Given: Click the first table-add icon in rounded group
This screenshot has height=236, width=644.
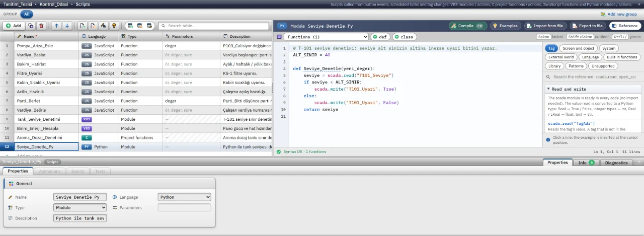Looking at the screenshot, I should (x=130, y=25).
